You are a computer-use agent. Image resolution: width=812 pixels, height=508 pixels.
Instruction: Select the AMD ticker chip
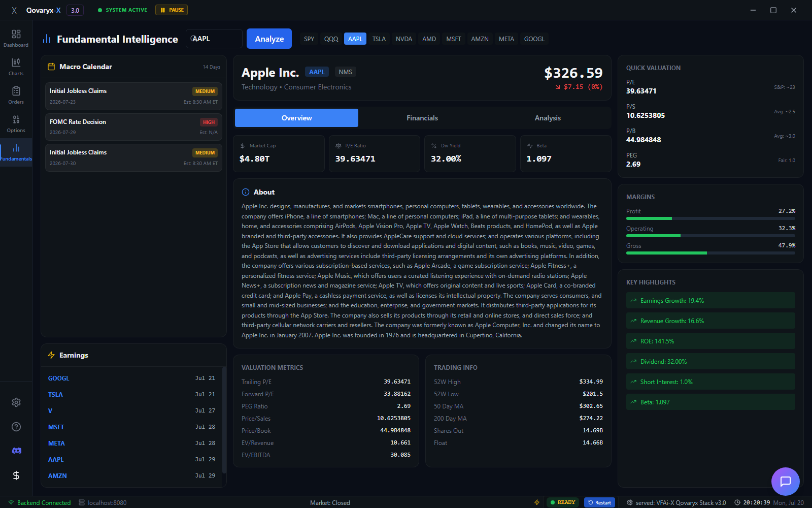pos(429,39)
